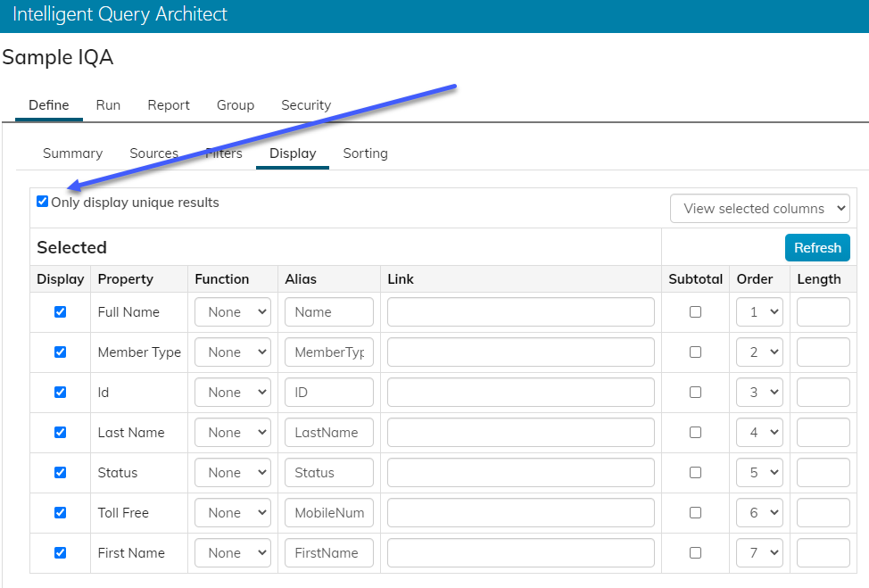Screen dimensions: 869x588
Task: Enable Subtotal checkbox for Member Type row
Action: 695,352
